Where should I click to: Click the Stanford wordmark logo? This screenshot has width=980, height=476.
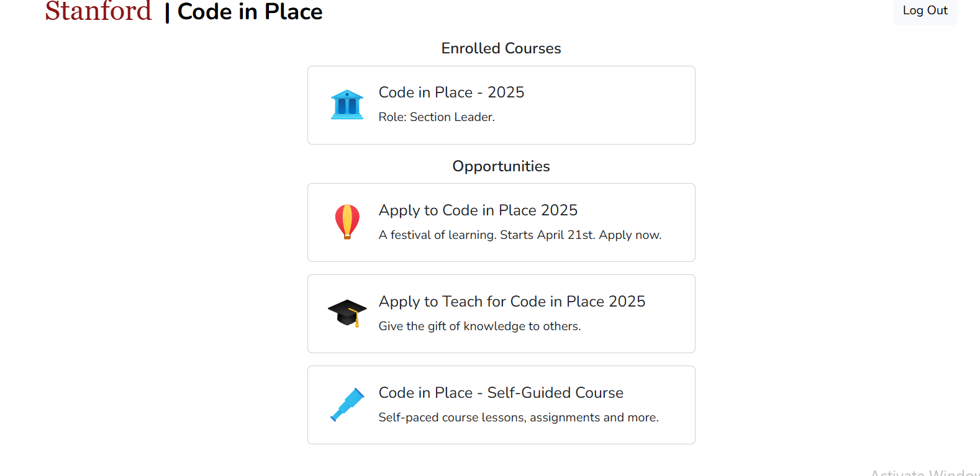[98, 12]
